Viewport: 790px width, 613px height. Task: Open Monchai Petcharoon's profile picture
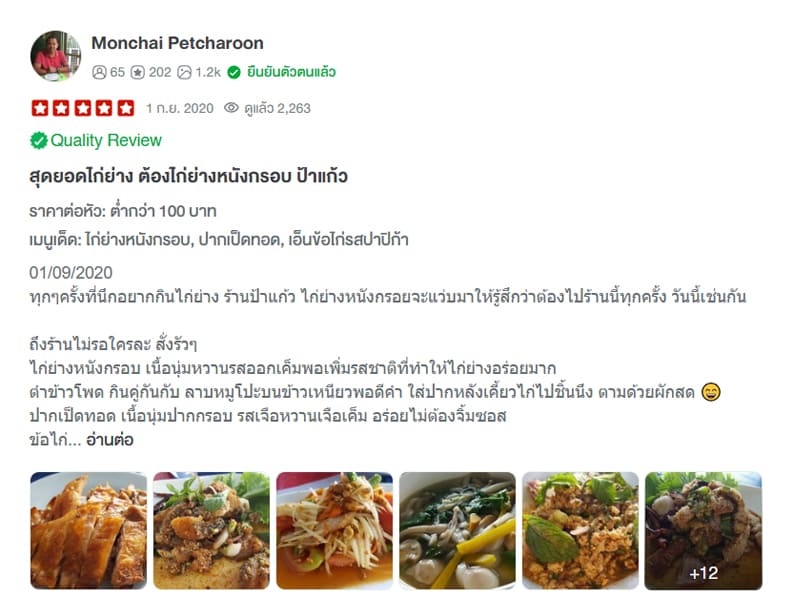[55, 56]
